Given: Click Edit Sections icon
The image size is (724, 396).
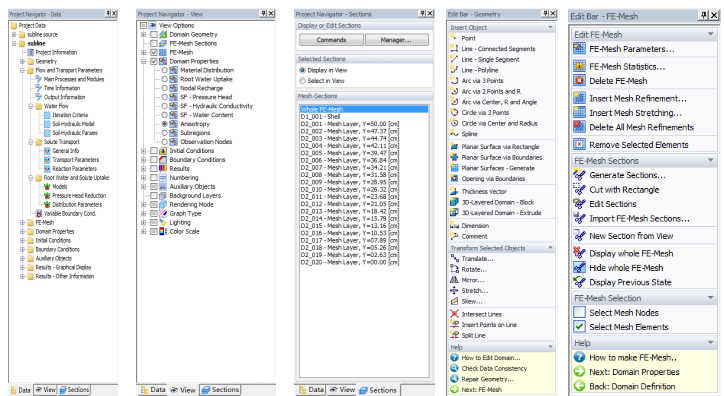Looking at the screenshot, I should point(579,204).
